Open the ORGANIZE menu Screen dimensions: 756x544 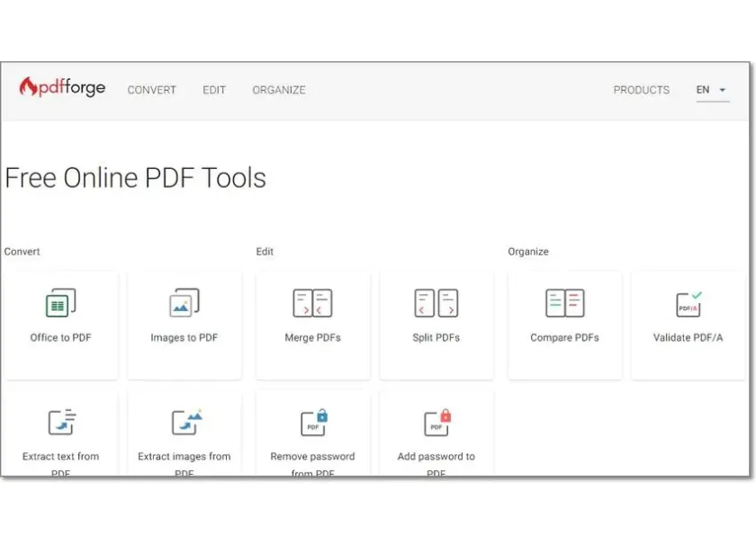click(279, 90)
